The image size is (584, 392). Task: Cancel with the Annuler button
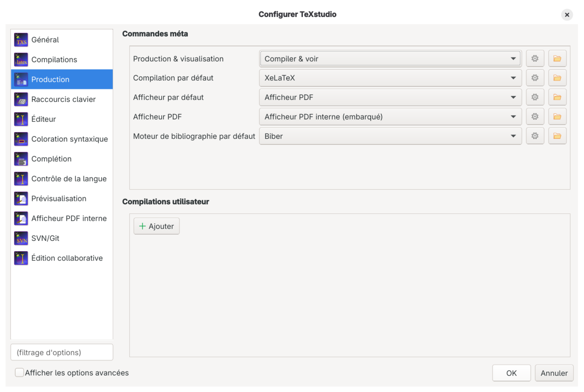click(x=554, y=373)
